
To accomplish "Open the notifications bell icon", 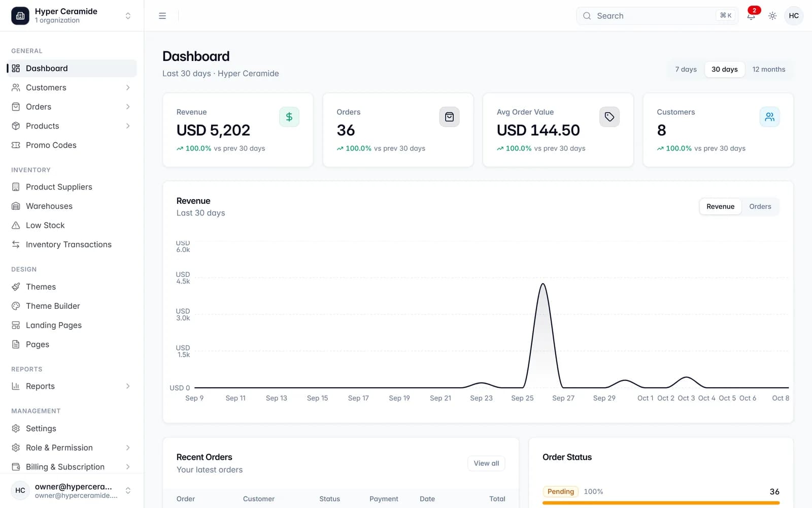I will [751, 16].
